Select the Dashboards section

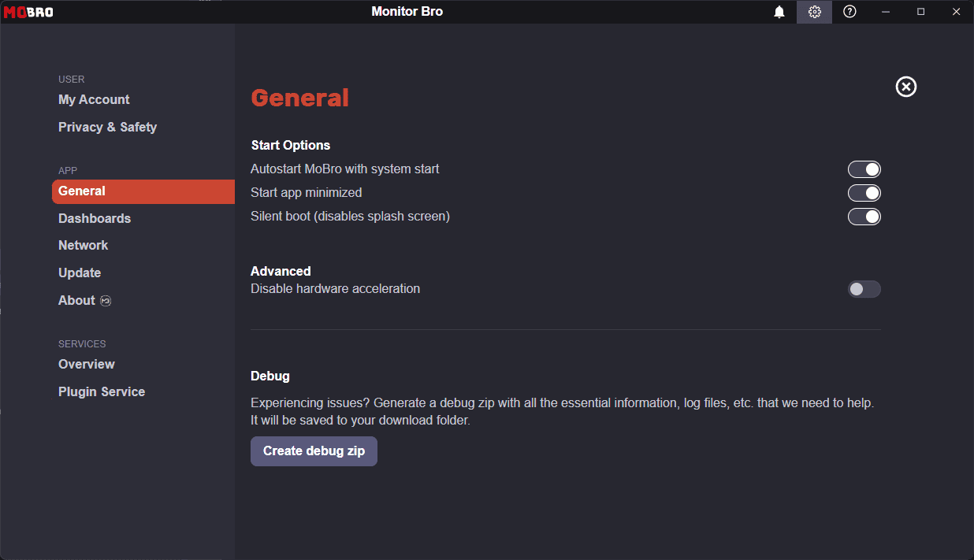click(95, 218)
